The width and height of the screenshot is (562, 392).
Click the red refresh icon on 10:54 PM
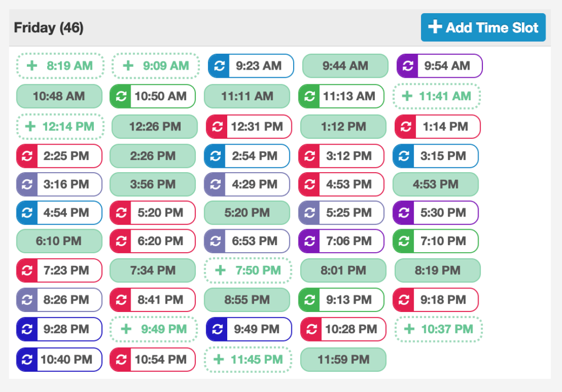121,360
